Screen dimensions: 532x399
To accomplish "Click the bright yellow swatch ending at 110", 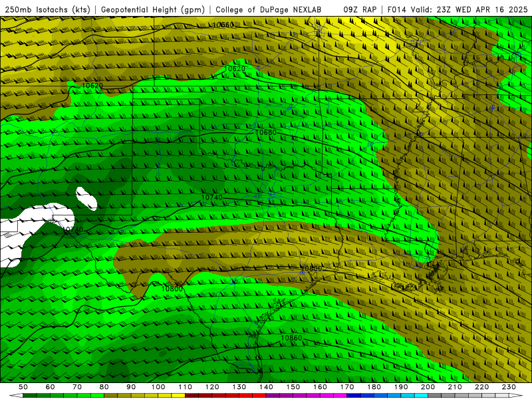I will [178, 396].
